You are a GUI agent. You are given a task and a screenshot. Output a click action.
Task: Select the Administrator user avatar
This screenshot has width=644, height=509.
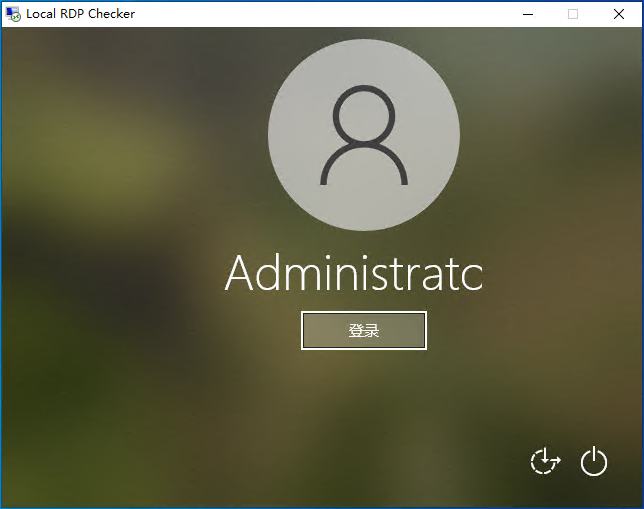364,135
